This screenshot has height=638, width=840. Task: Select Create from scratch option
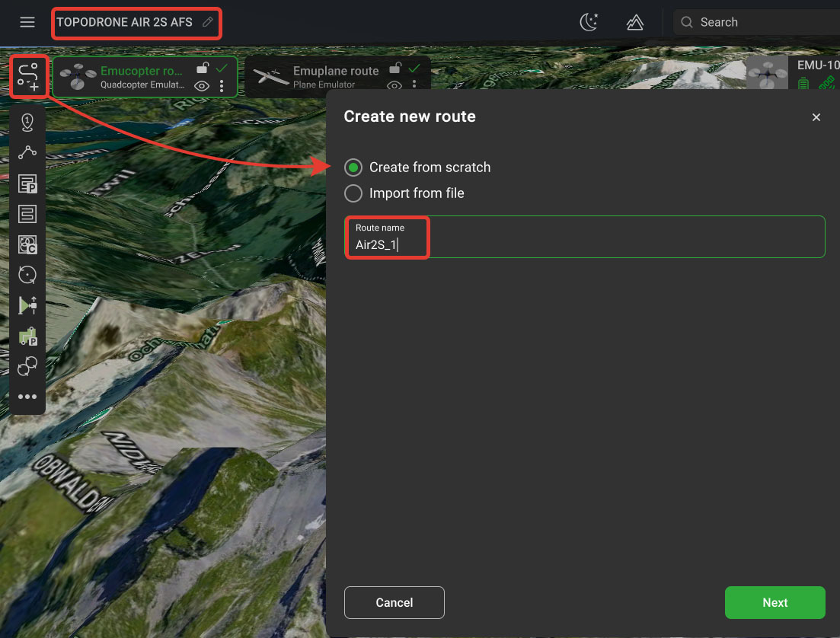coord(417,167)
